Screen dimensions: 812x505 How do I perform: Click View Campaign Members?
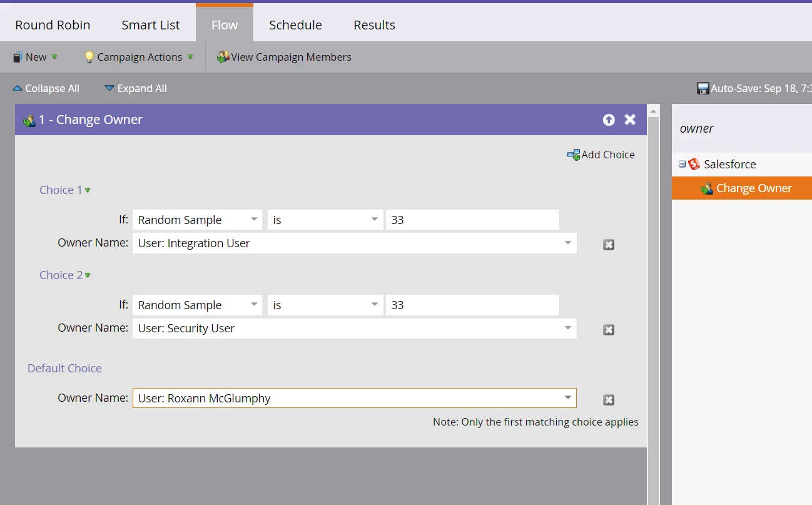tap(284, 57)
